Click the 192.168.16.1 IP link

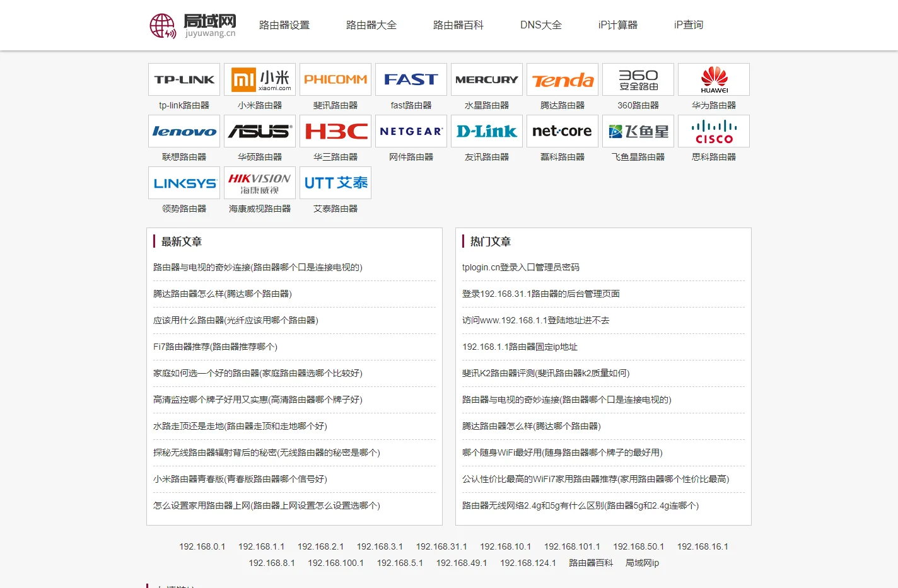coord(703,546)
